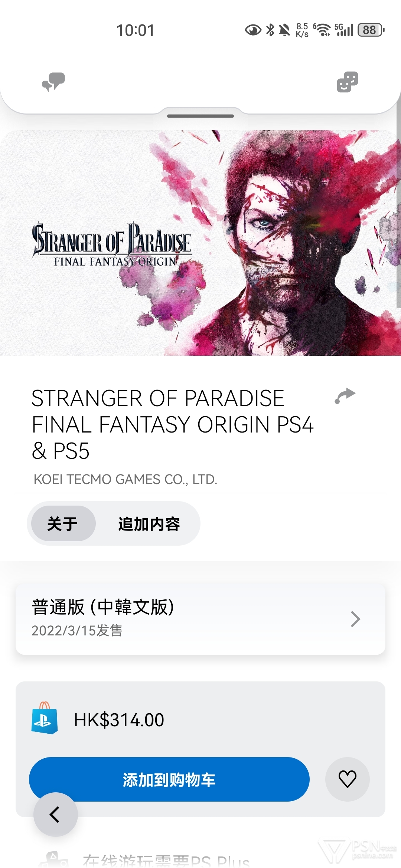
Task: Tap the smiling game dice icon
Action: (x=348, y=82)
